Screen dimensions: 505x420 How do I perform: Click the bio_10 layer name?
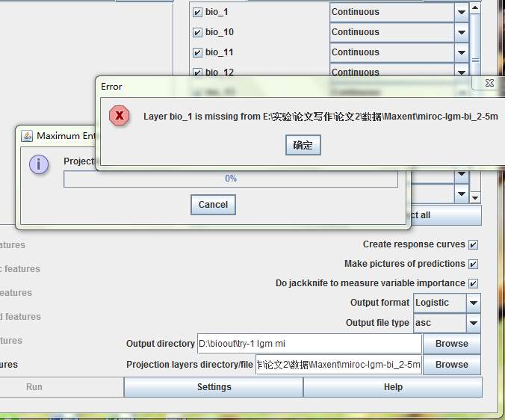click(220, 32)
